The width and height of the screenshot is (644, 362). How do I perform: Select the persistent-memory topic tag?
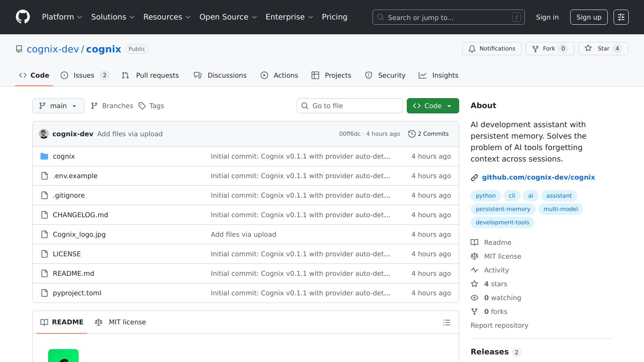[503, 209]
